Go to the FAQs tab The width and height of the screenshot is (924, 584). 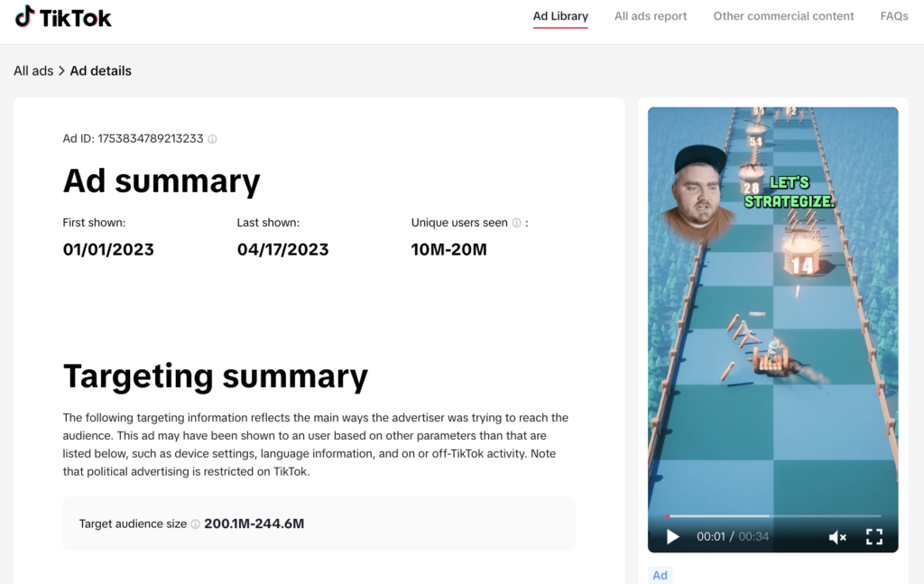(894, 16)
